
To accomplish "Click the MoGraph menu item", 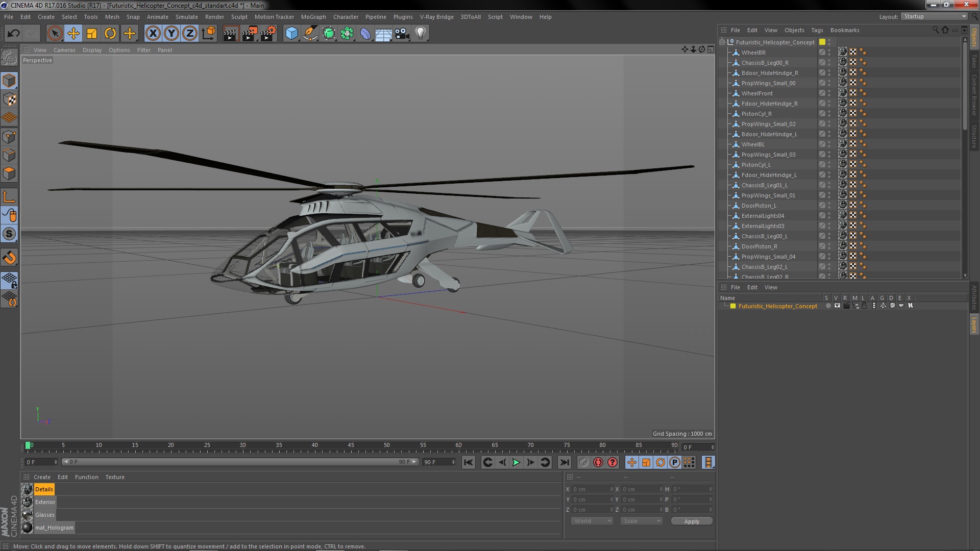I will click(313, 16).
